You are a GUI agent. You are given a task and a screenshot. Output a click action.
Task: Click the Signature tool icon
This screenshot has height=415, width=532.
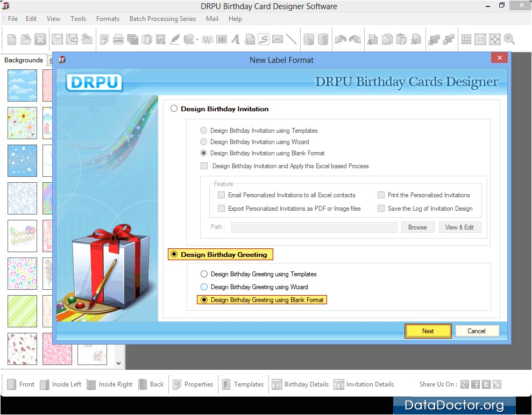[264, 39]
